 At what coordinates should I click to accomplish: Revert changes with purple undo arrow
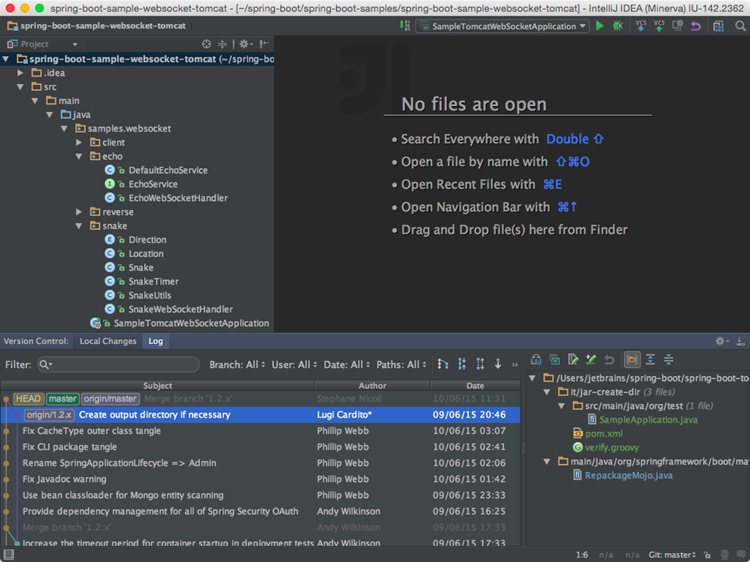[695, 26]
